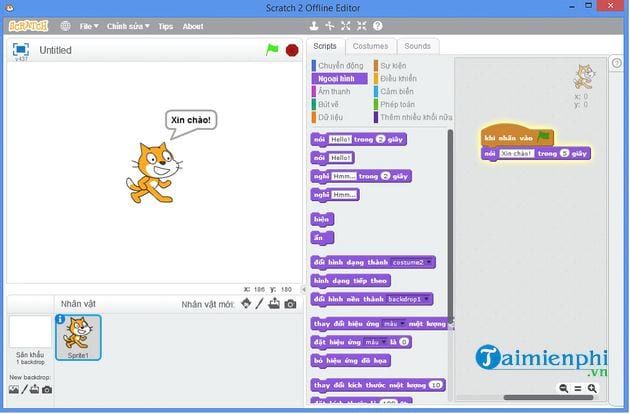The width and height of the screenshot is (630, 414).
Task: Click the scripts area horizontal scrollbar
Action: coord(548,398)
